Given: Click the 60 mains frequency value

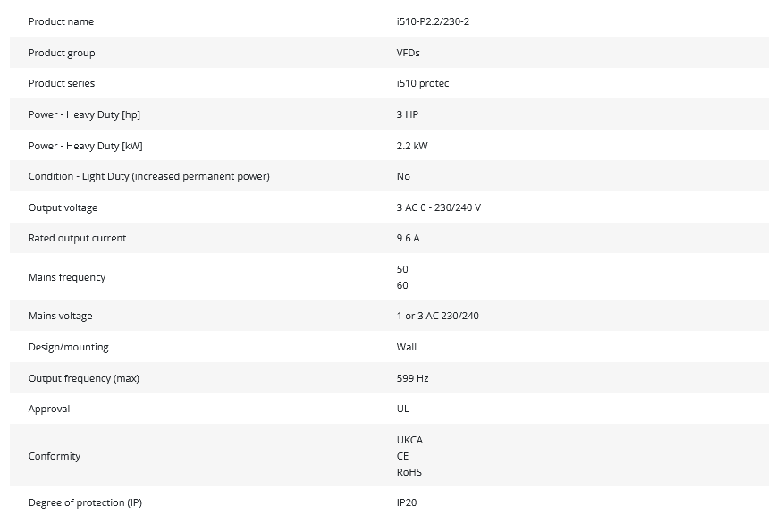Looking at the screenshot, I should click(x=402, y=285).
